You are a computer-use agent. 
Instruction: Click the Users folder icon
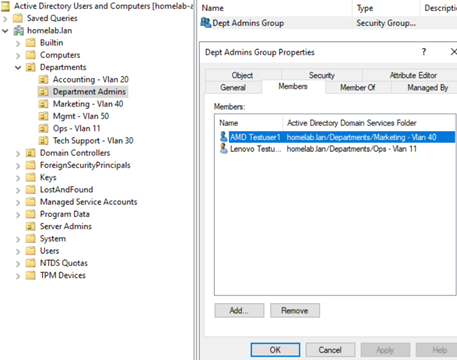pyautogui.click(x=31, y=251)
